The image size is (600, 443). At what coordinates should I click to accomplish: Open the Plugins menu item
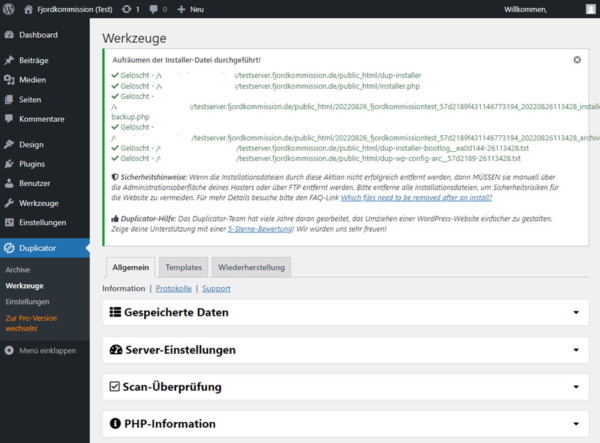point(45,164)
